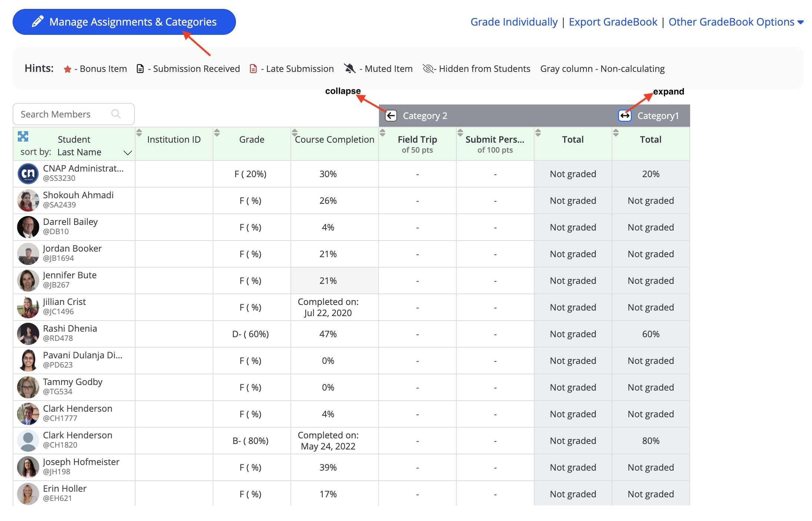Open Joseph Hofmeister's profile photo
Viewport: 812px width, 521px height.
click(x=28, y=467)
